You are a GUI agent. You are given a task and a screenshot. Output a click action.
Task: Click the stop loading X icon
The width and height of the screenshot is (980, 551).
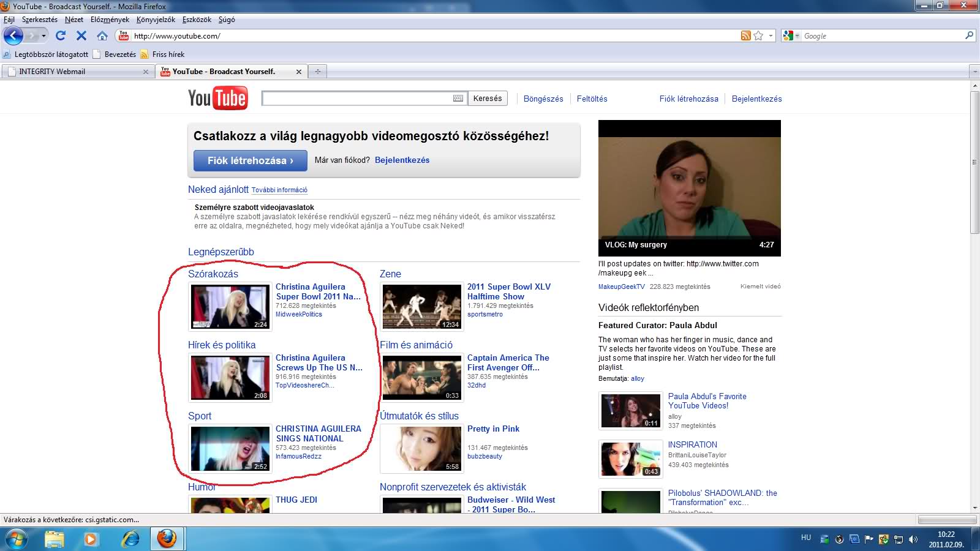pyautogui.click(x=81, y=36)
